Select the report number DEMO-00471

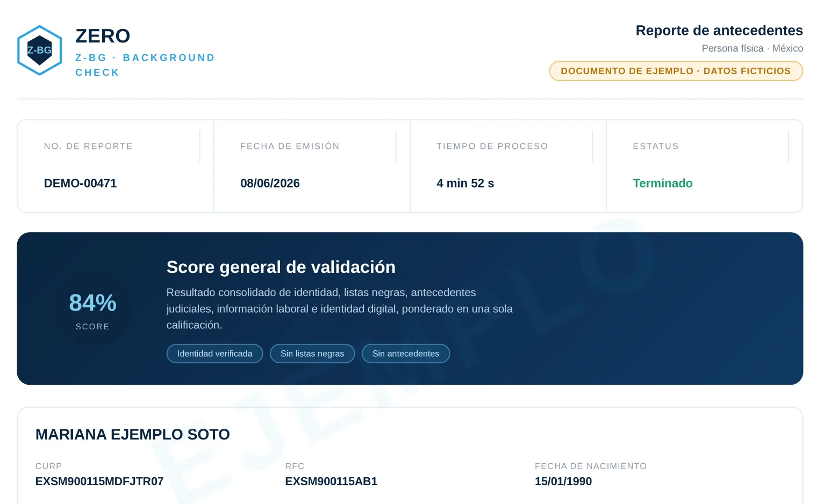[80, 183]
